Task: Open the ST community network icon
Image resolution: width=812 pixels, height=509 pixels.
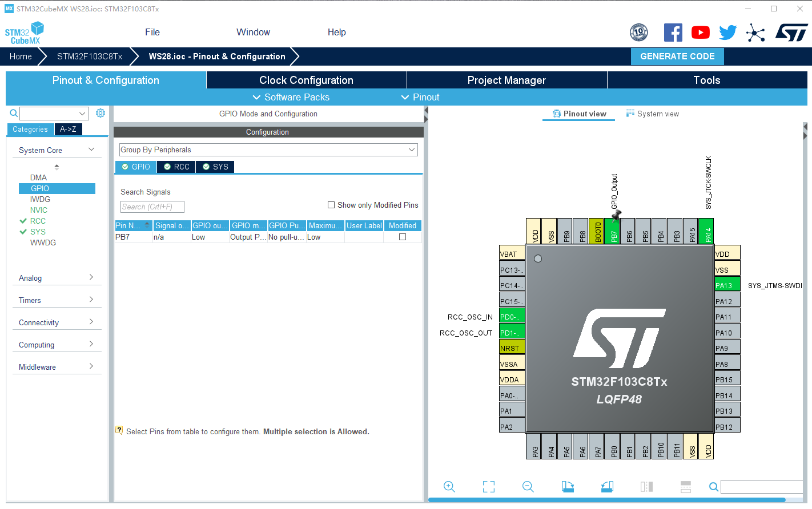Action: click(x=755, y=33)
